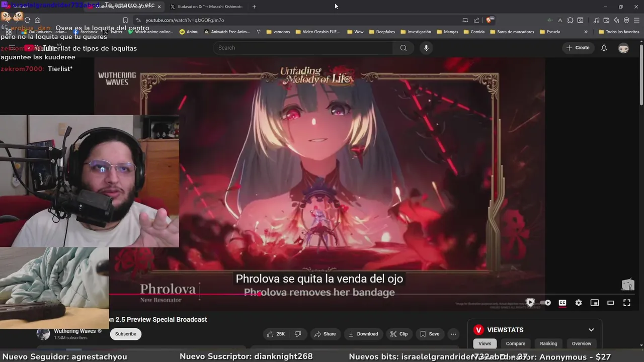
Task: Open the Todos los favoritos folder
Action: click(x=619, y=32)
